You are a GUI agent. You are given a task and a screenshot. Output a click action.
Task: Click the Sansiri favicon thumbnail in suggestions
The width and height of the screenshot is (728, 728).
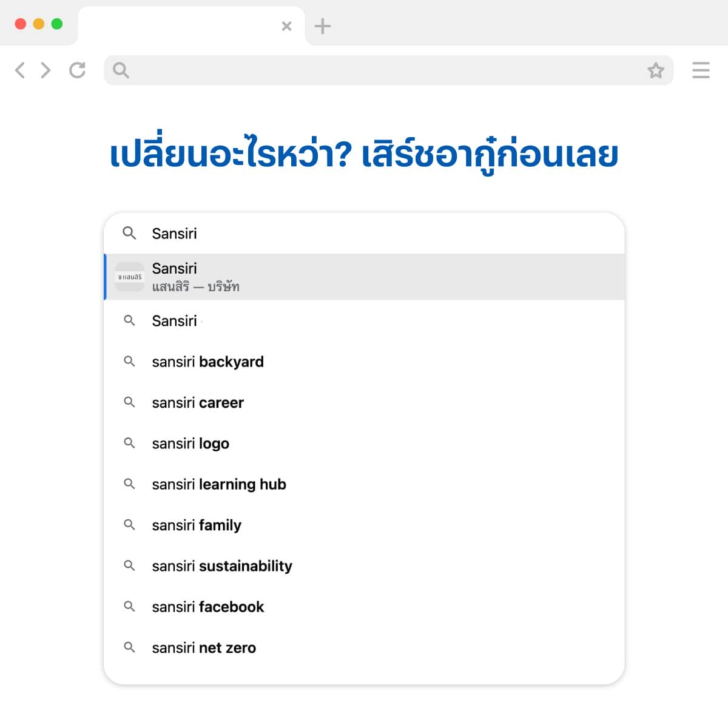pyautogui.click(x=128, y=276)
